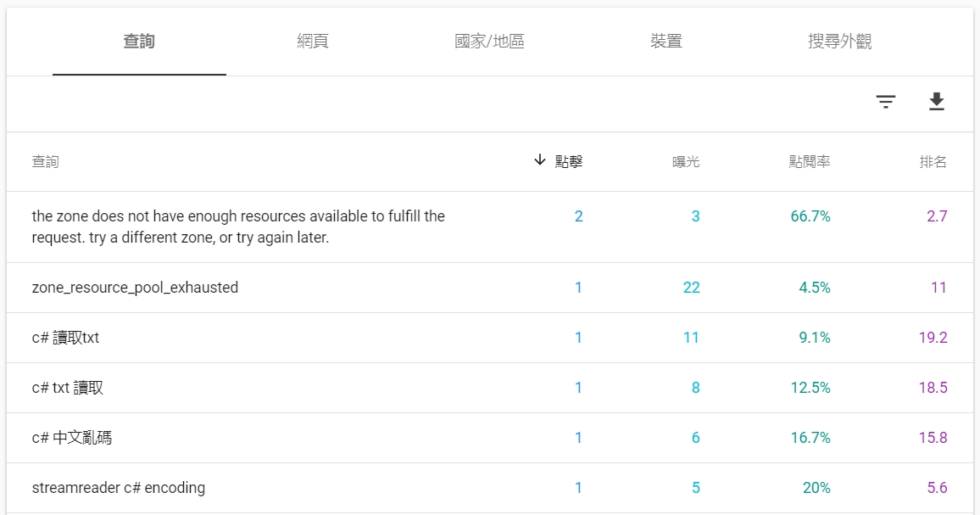Click the 15.8 ranking value

click(x=933, y=438)
